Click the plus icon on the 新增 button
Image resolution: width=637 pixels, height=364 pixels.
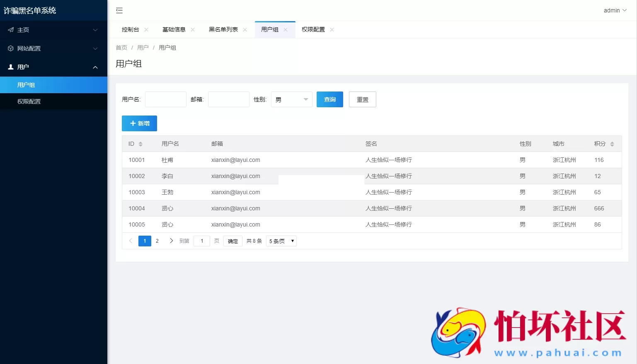point(133,123)
